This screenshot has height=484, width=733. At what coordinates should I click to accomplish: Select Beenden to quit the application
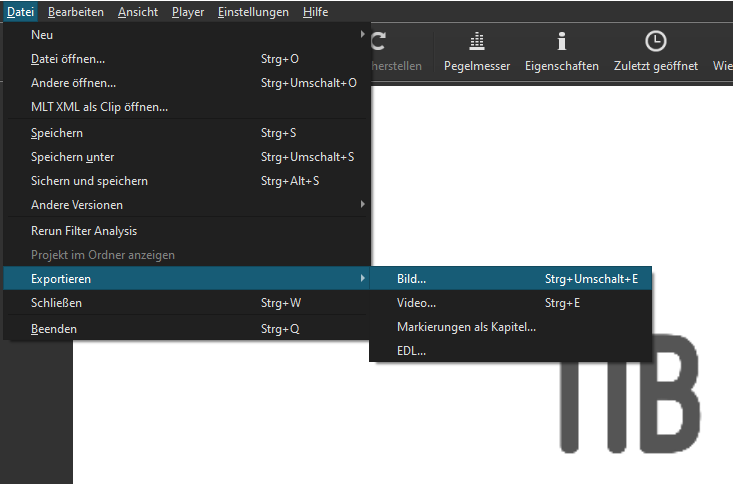tap(54, 329)
